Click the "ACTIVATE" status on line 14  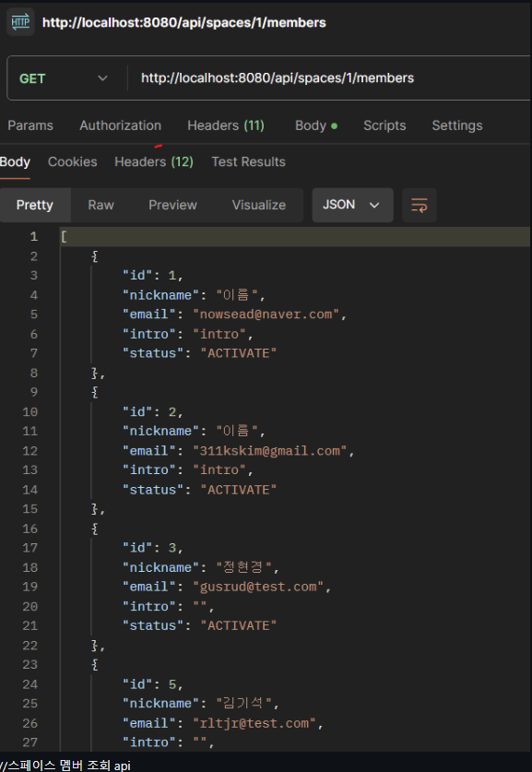tap(239, 490)
